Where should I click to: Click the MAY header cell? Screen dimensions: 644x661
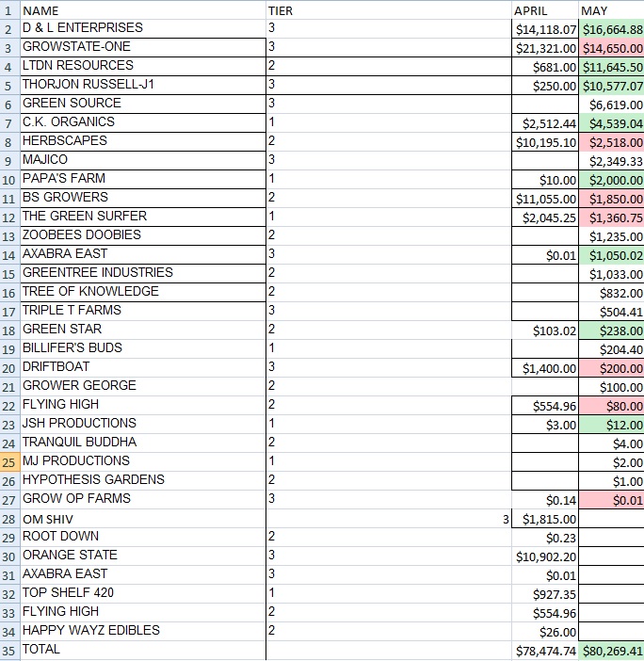611,10
